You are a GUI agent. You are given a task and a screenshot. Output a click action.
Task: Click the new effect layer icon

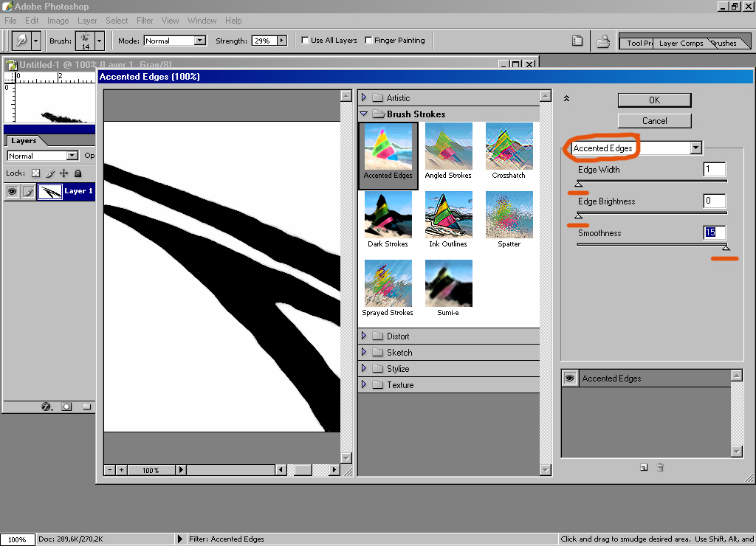tap(644, 467)
